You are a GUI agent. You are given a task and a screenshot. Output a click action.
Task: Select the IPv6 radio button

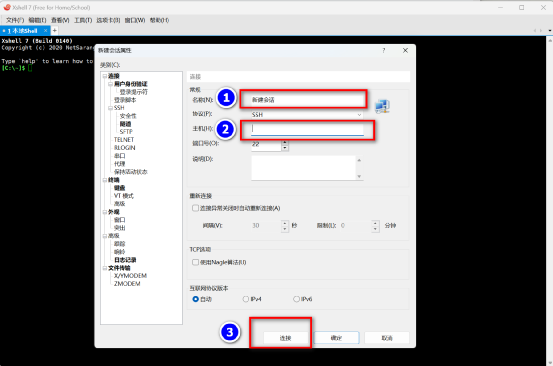click(x=296, y=299)
